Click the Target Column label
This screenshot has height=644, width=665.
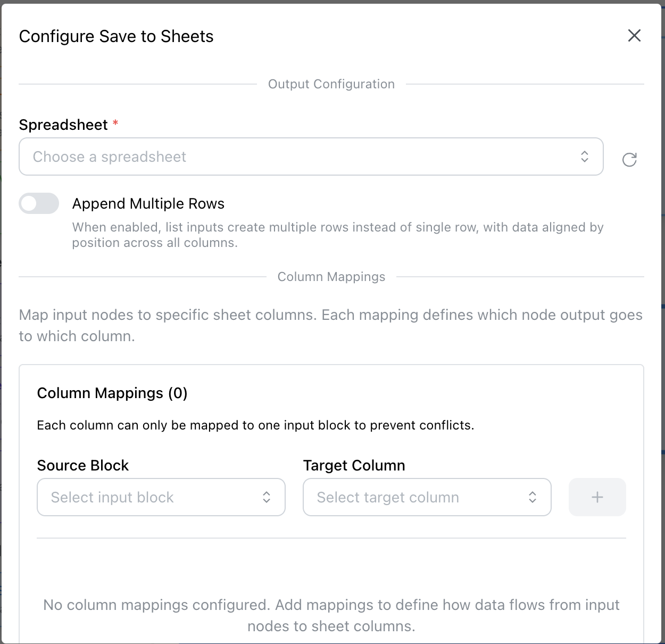coord(354,465)
